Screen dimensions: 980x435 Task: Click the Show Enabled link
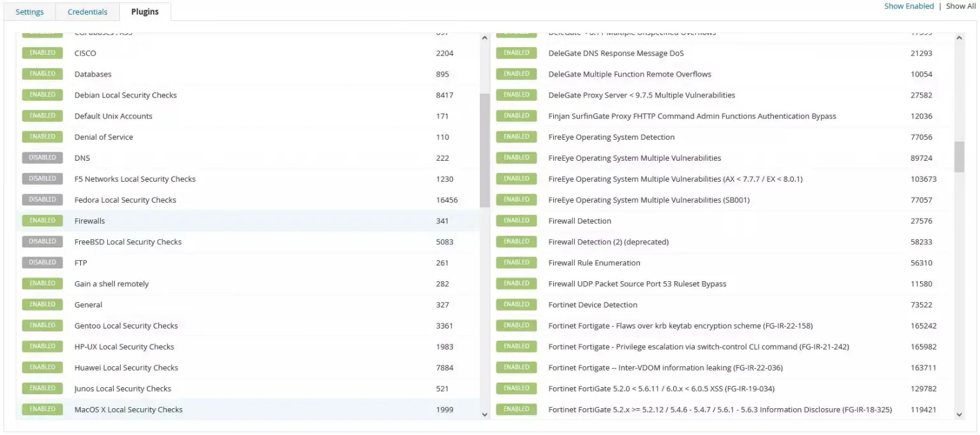coord(909,6)
